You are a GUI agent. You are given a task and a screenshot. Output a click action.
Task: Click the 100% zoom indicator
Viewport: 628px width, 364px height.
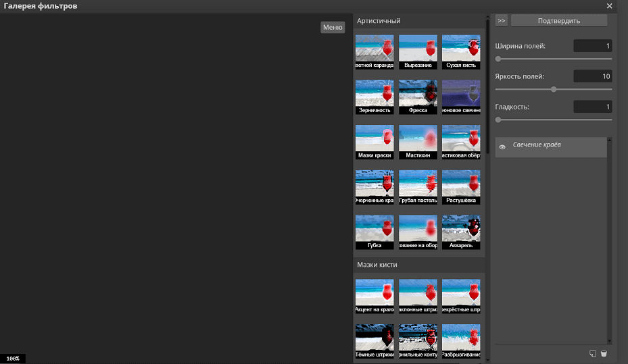point(12,359)
